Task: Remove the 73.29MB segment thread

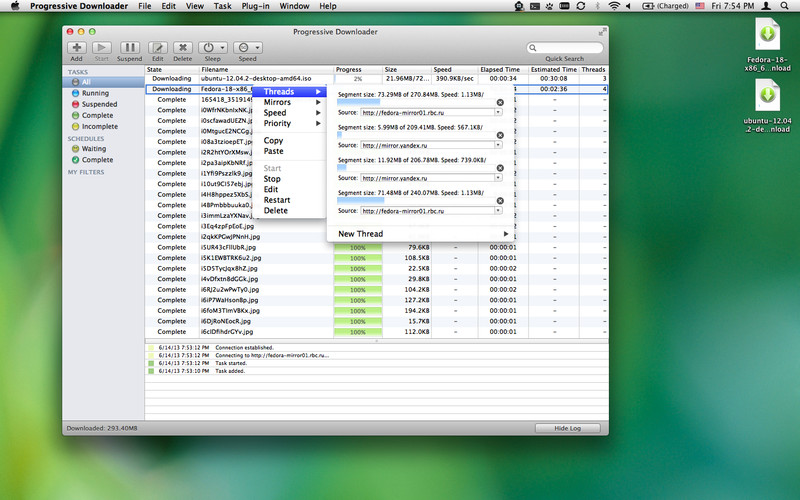Action: pyautogui.click(x=500, y=103)
